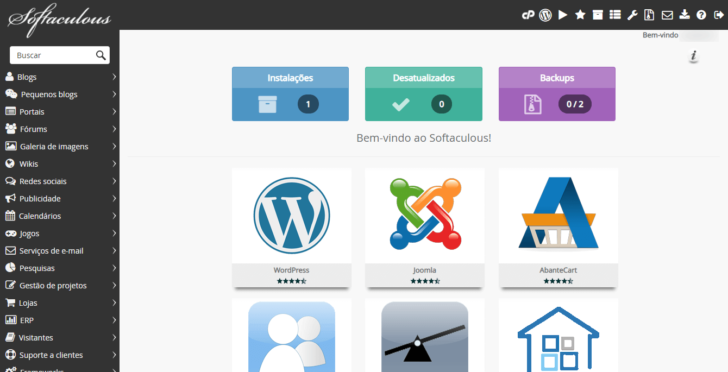The image size is (728, 372).
Task: Expand the Fóruns category arrow
Action: coord(114,129)
